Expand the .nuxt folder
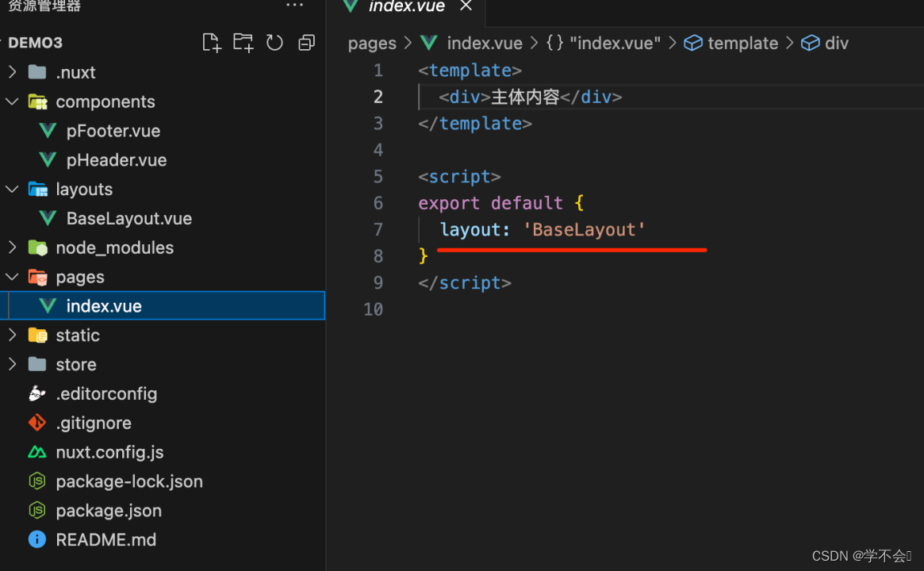The image size is (924, 571). [13, 71]
